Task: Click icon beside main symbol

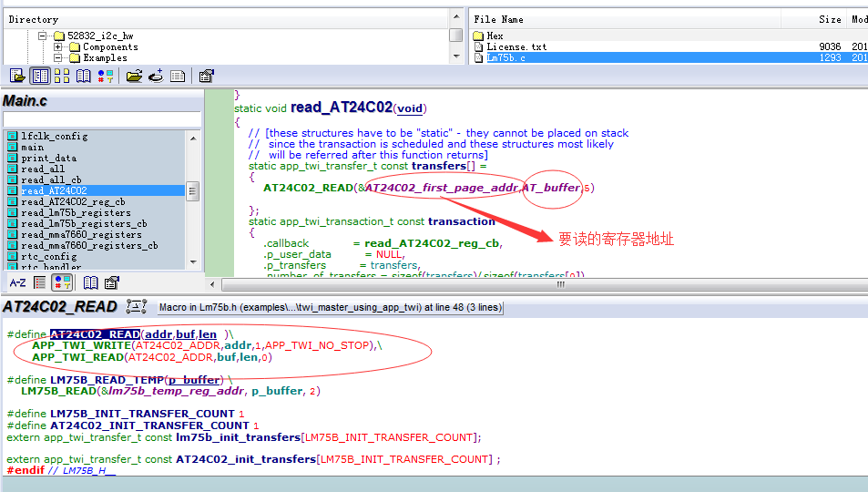Action: point(12,148)
